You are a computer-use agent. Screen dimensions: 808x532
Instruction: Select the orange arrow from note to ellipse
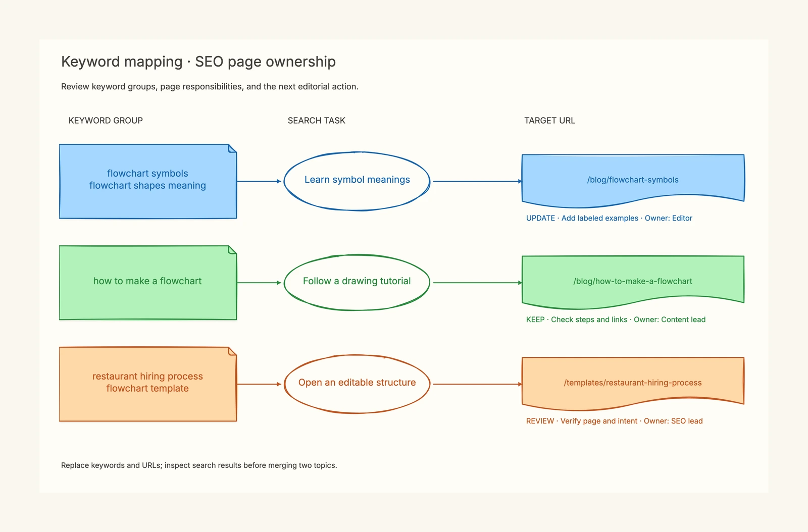(259, 384)
